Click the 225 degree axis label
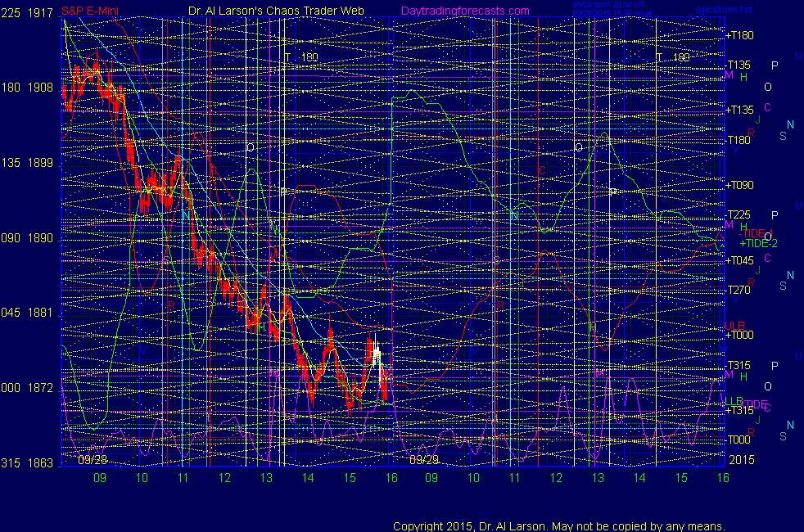Image resolution: width=804 pixels, height=532 pixels. pyautogui.click(x=11, y=13)
